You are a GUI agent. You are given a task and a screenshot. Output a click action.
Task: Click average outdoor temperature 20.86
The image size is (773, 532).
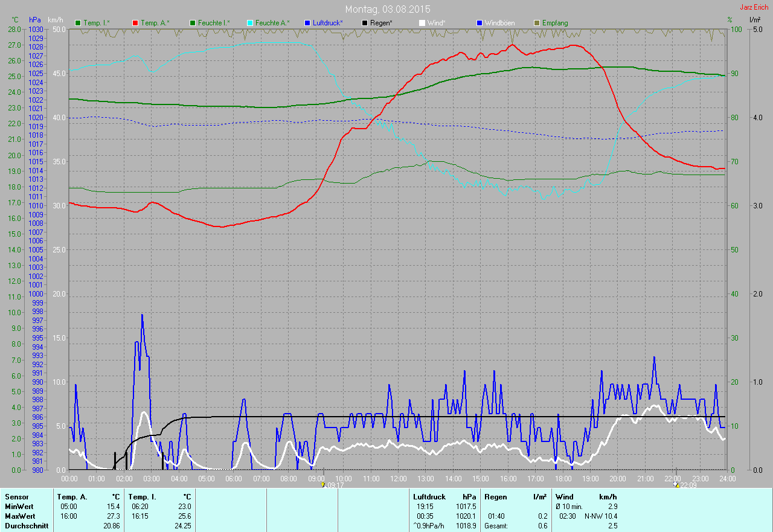pyautogui.click(x=112, y=526)
